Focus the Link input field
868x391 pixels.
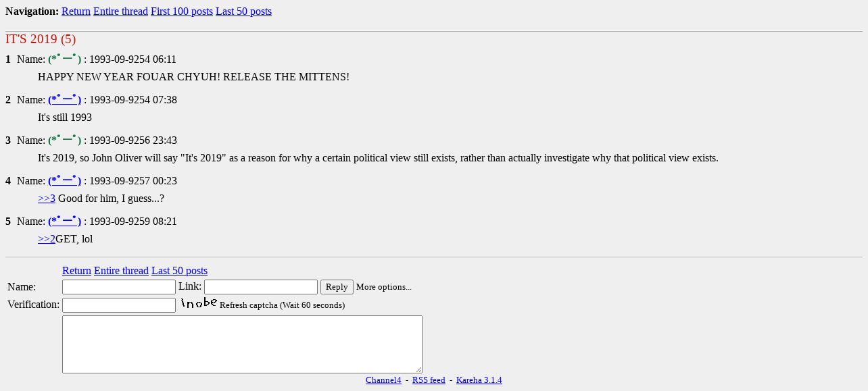click(260, 287)
